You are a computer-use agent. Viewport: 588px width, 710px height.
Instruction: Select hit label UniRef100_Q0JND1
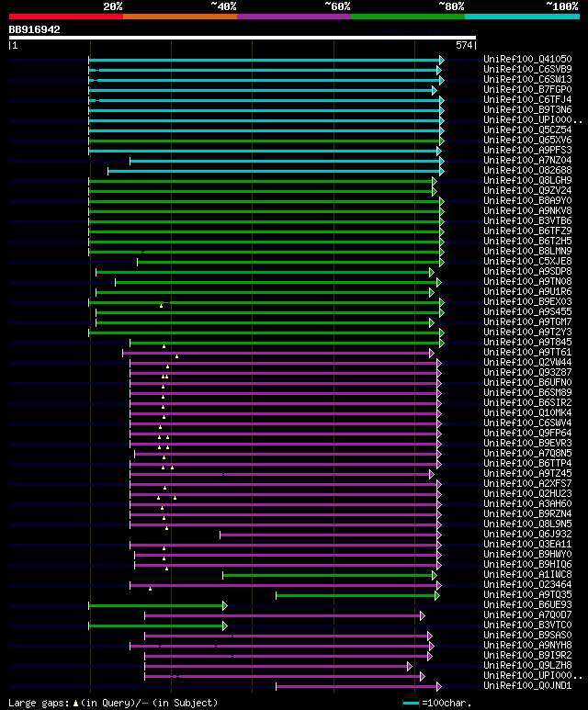pos(527,686)
